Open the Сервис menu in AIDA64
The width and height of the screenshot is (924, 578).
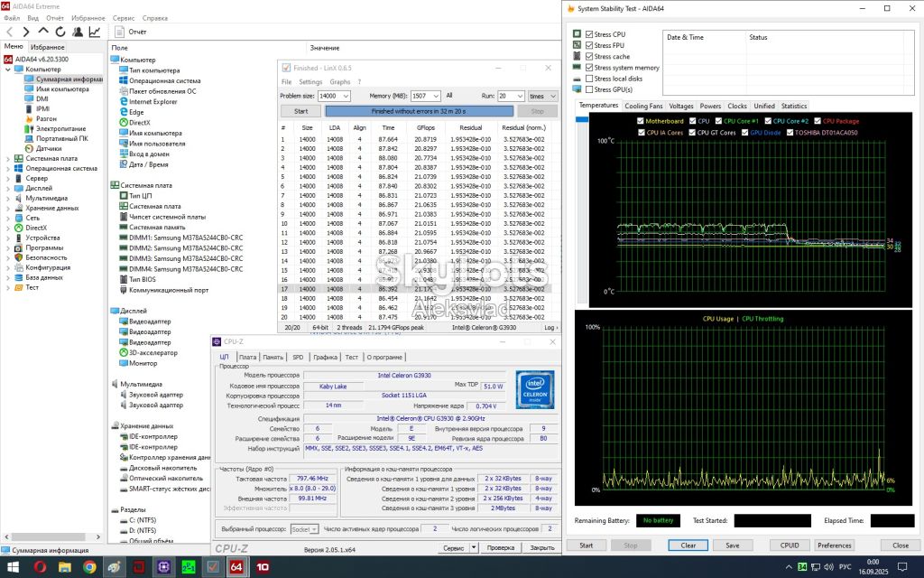point(123,18)
